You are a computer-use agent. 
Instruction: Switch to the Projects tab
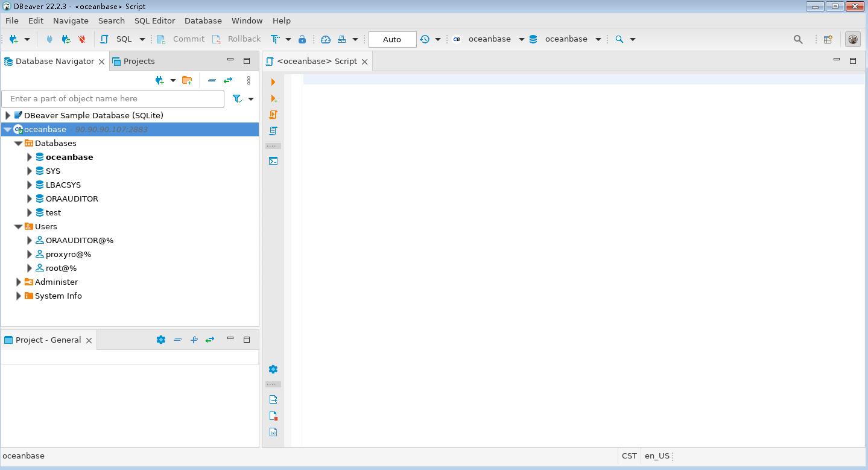click(x=133, y=61)
